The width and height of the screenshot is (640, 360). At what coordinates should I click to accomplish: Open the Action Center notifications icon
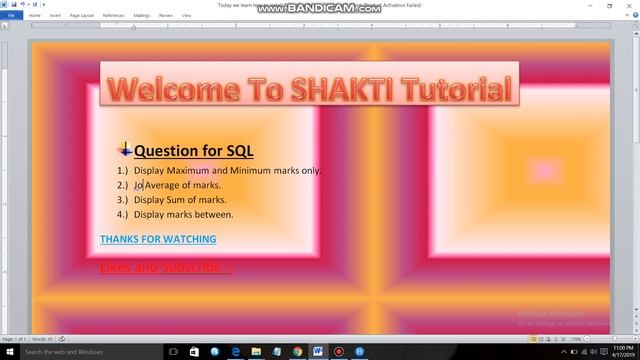[x=604, y=352]
